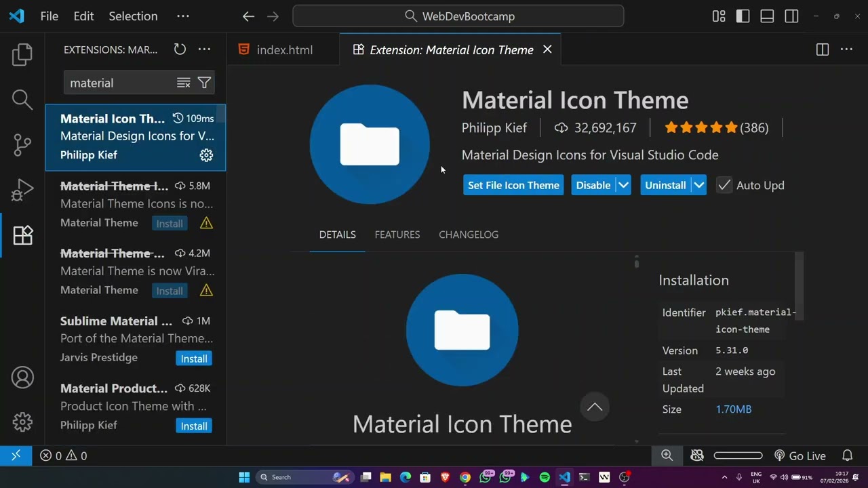868x488 pixels.
Task: Open manage gear for Material Icon Theme
Action: [x=206, y=155]
